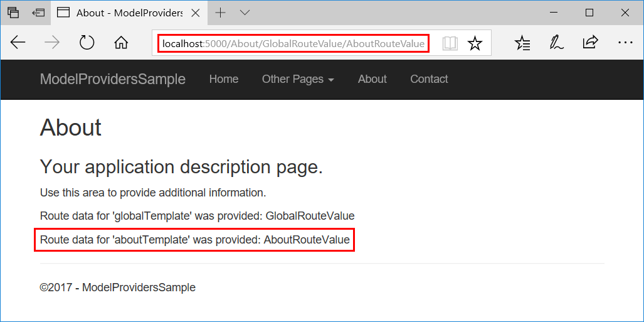Expand the Other Pages dropdown

298,79
